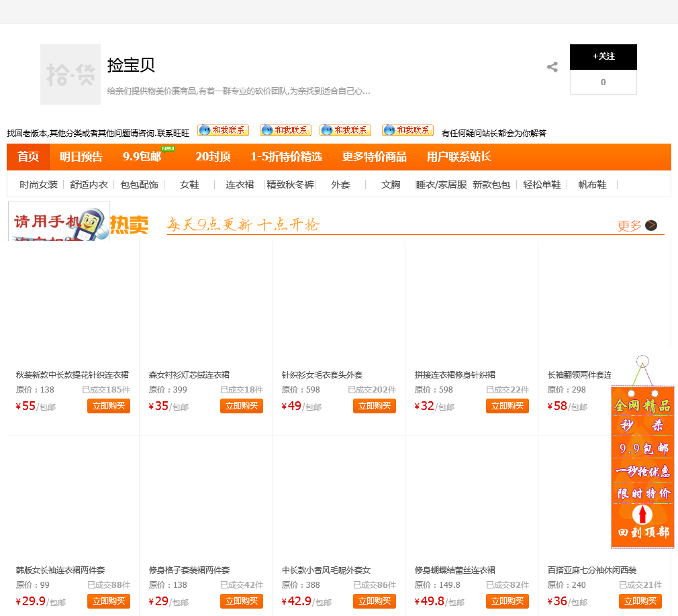678x616 pixels.
Task: Click the second 和我联系 Wangwang icon
Action: [285, 130]
